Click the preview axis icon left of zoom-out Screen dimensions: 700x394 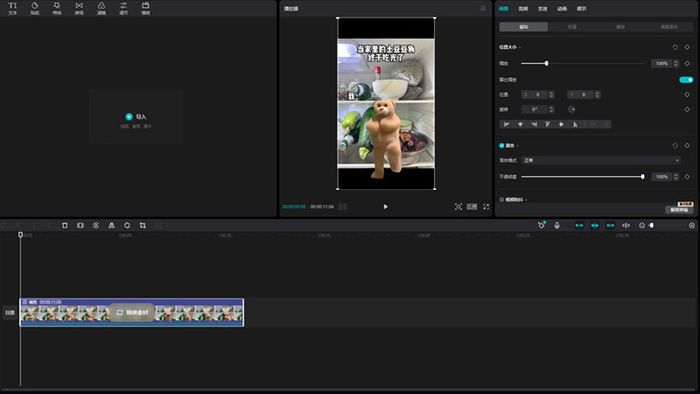[626, 225]
